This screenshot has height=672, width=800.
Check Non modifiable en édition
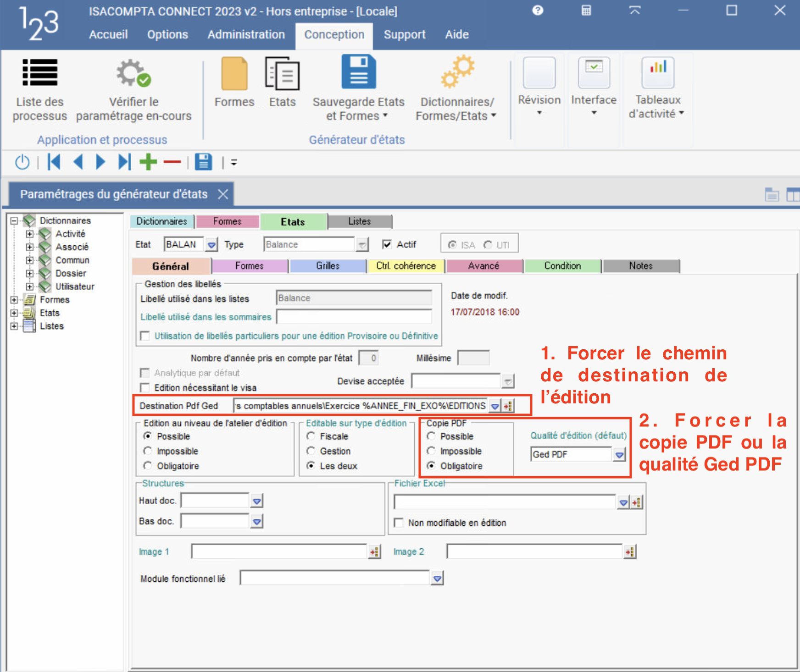[399, 523]
